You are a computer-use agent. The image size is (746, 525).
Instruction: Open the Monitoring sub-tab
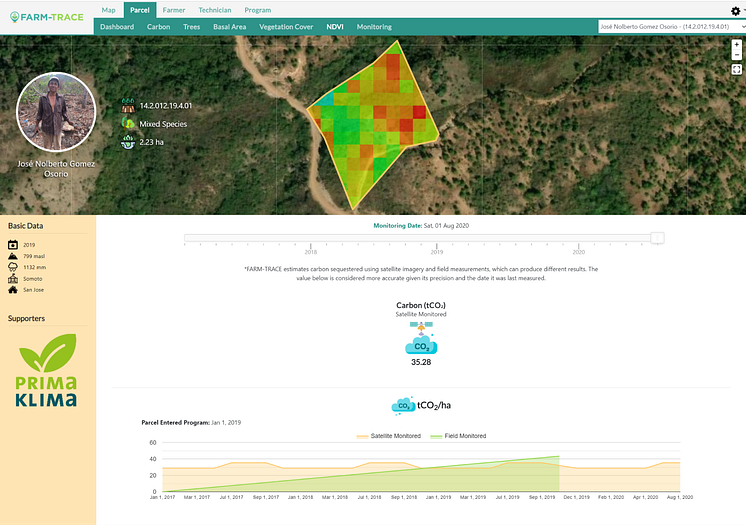coord(374,27)
